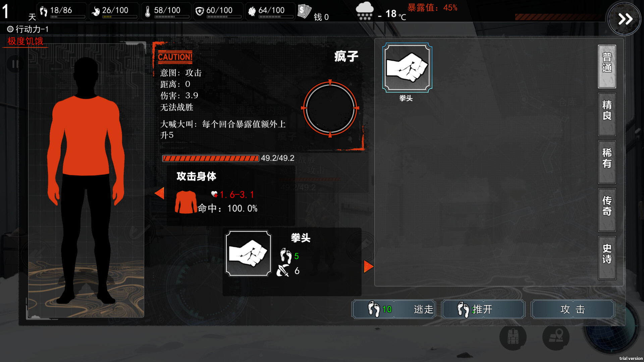Click the enemy health bar 49.2/49.2
This screenshot has height=362, width=644.
point(211,158)
